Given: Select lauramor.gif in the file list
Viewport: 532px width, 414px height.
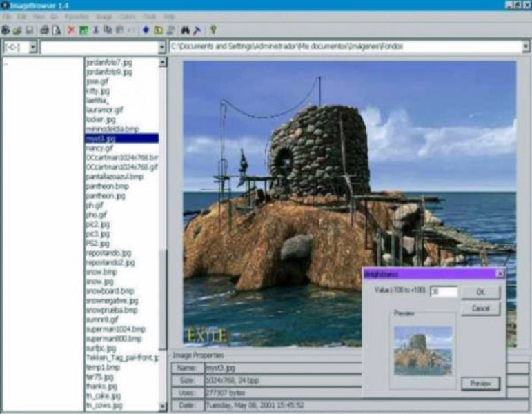Looking at the screenshot, I should click(104, 110).
